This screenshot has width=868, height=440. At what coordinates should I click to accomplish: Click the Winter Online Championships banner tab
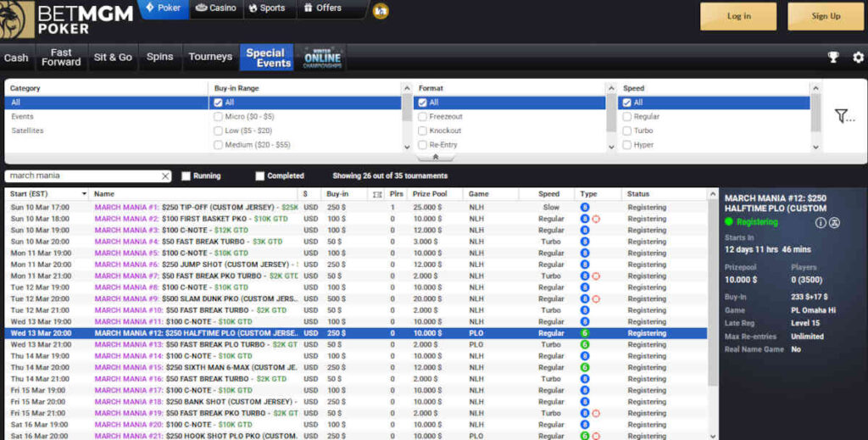coord(322,58)
